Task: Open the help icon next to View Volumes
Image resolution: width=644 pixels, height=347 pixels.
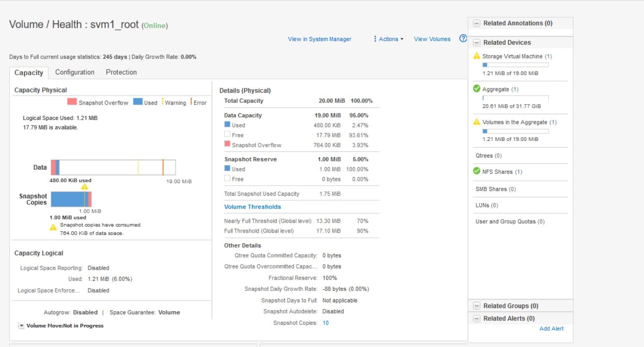Action: pos(463,38)
